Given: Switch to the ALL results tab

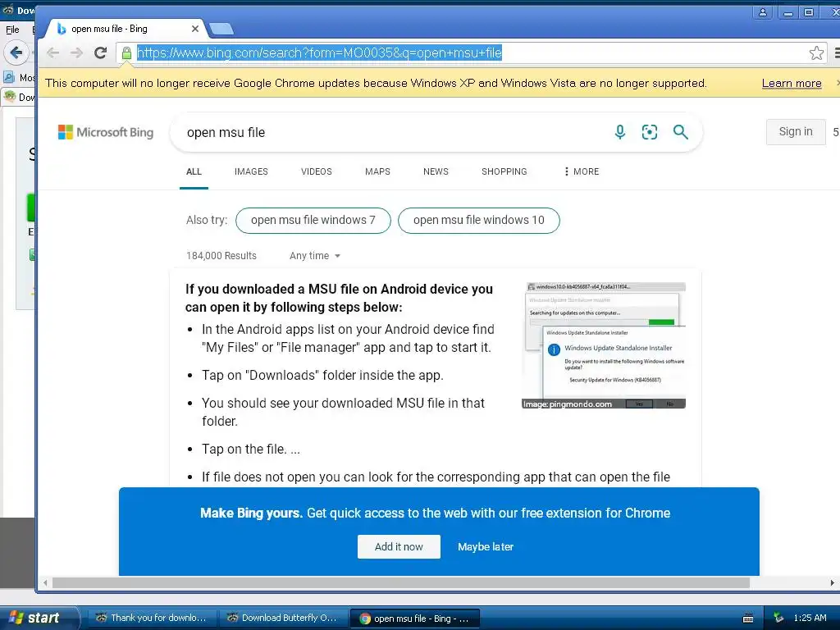Looking at the screenshot, I should (x=194, y=171).
